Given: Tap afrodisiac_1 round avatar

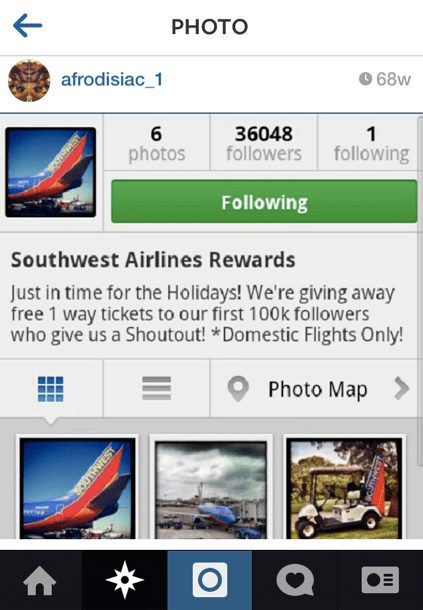Looking at the screenshot, I should tap(29, 81).
